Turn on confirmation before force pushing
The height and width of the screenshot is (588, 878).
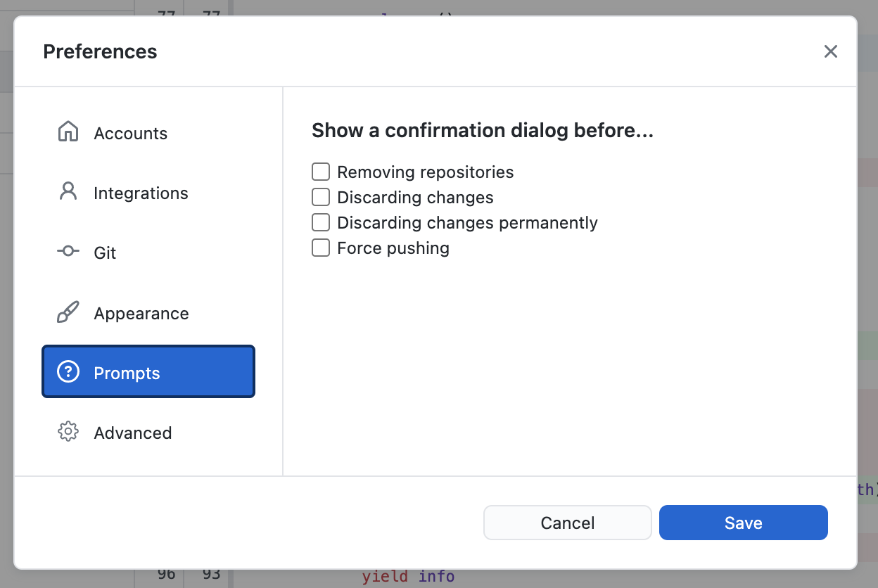pos(320,248)
